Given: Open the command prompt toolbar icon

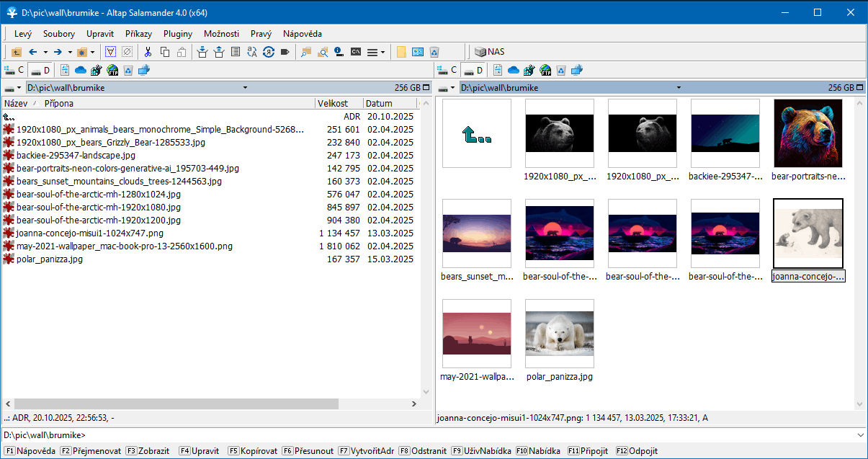Looking at the screenshot, I should click(x=355, y=52).
